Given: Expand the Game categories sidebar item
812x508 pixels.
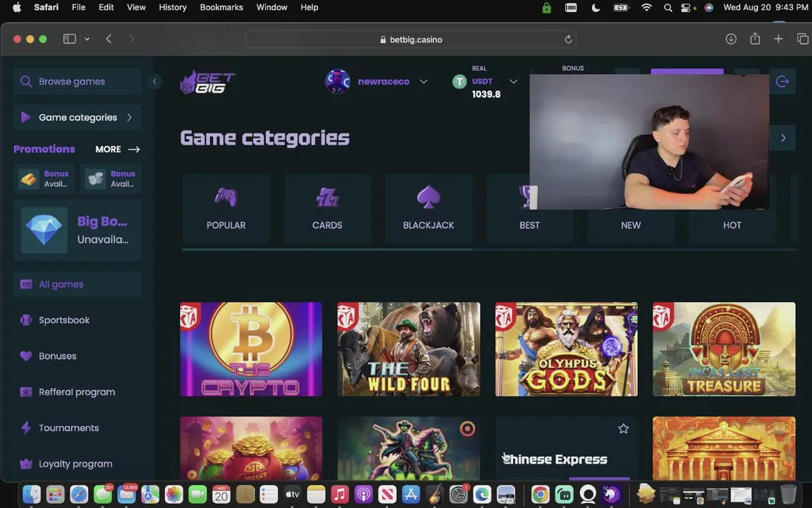Looking at the screenshot, I should 77,117.
